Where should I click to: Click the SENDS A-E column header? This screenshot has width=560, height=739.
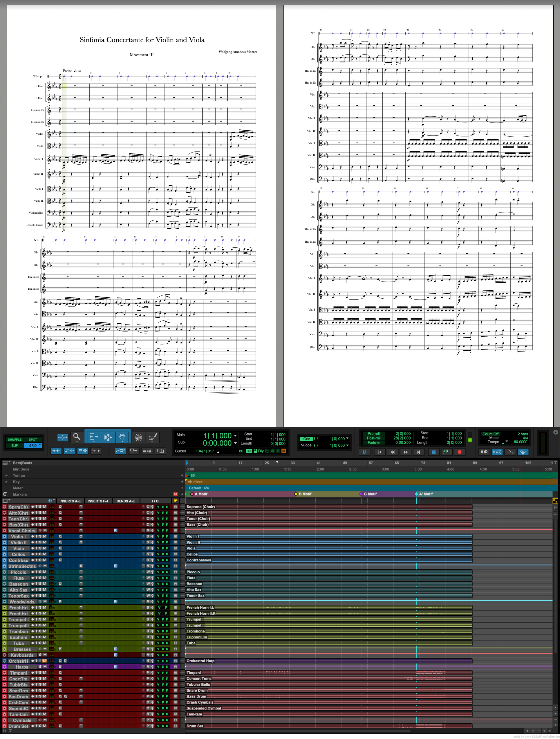coord(126,501)
